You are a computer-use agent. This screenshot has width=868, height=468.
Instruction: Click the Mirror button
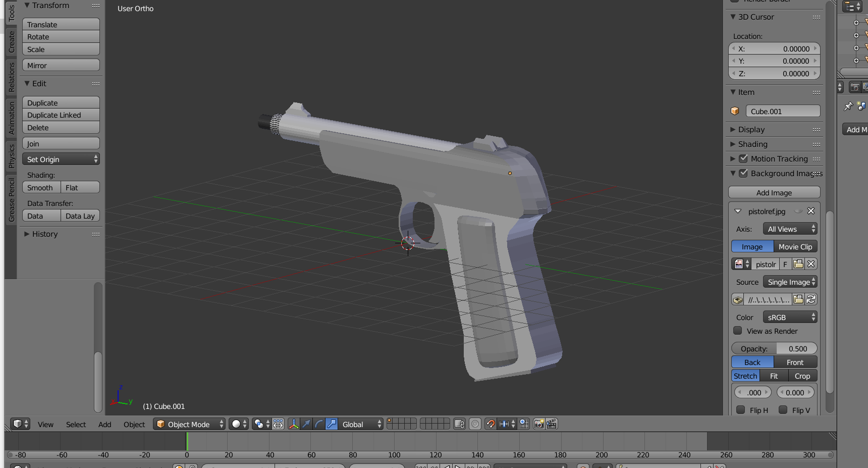(x=61, y=65)
